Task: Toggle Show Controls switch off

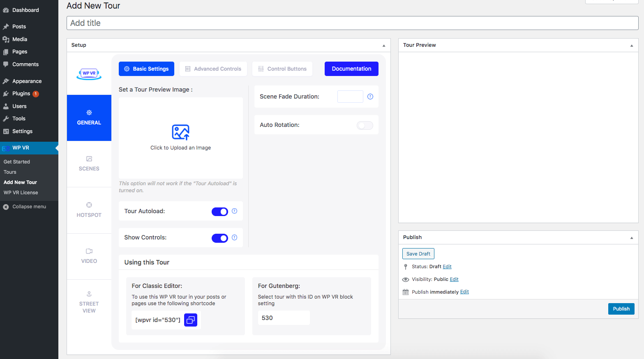Action: click(220, 238)
